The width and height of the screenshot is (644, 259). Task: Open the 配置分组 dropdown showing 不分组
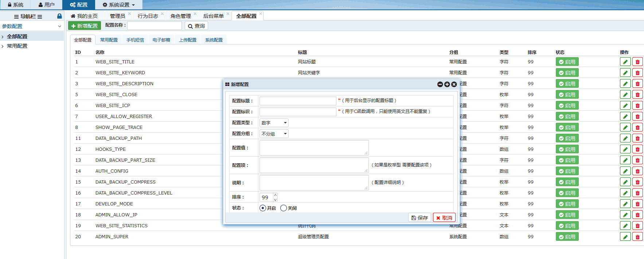tap(274, 134)
